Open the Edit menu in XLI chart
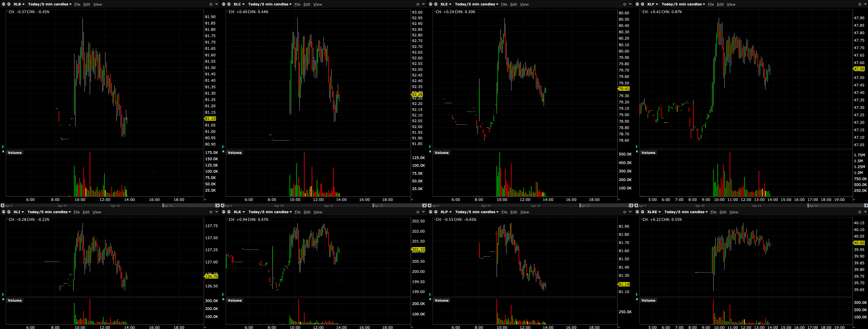Viewport: 868px width, 329px height. [86, 212]
